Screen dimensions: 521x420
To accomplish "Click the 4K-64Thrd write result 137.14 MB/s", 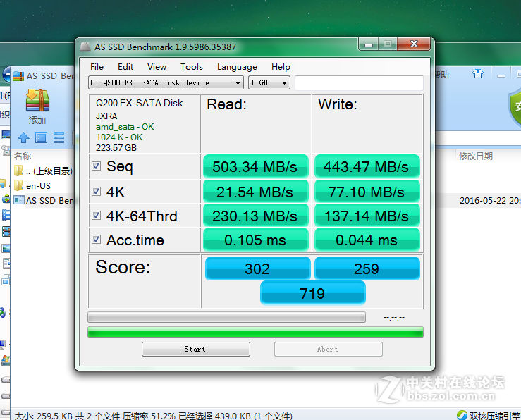I will click(x=367, y=216).
